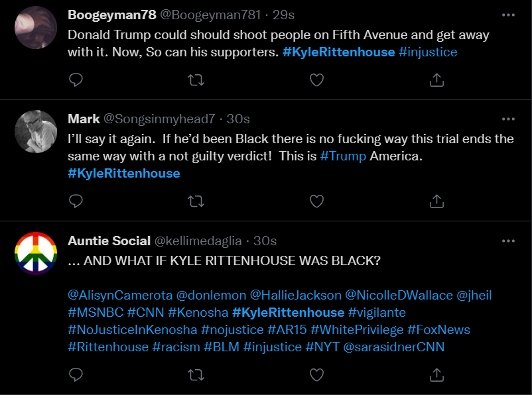This screenshot has width=532, height=395.
Task: Like Mark's tweet with heart icon
Action: 317,200
